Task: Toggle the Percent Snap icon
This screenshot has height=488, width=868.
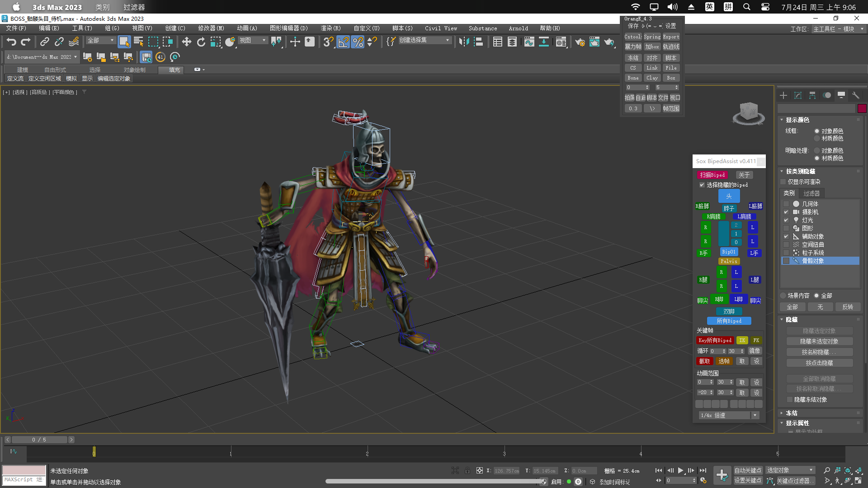Action: (358, 42)
